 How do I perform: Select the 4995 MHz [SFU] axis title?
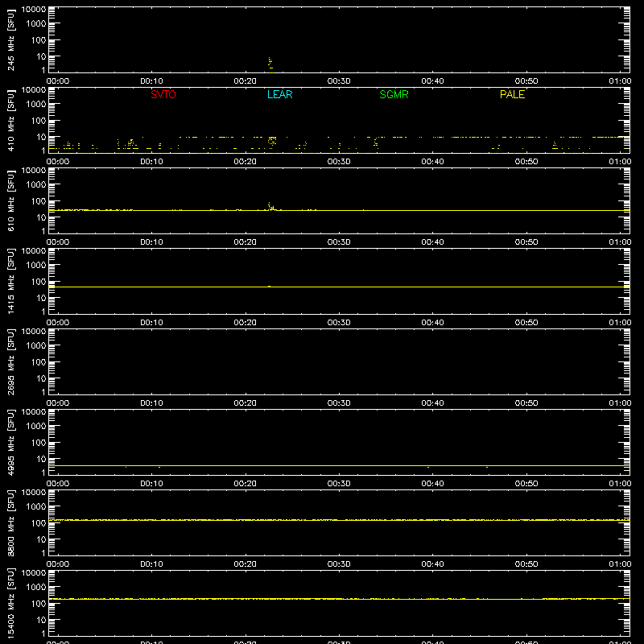[x=10, y=442]
